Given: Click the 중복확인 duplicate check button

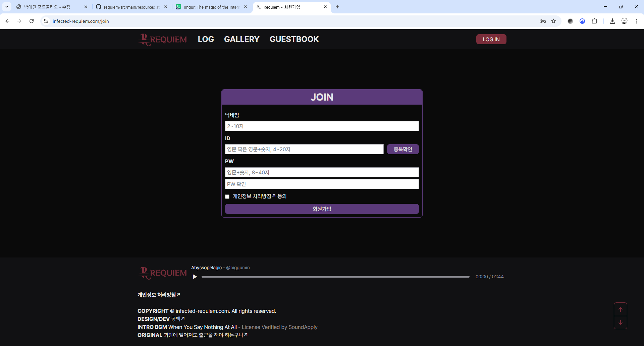Looking at the screenshot, I should pos(402,149).
